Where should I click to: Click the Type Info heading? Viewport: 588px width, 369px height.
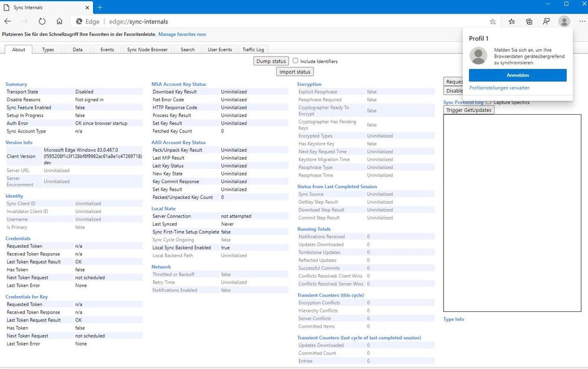pyautogui.click(x=454, y=319)
